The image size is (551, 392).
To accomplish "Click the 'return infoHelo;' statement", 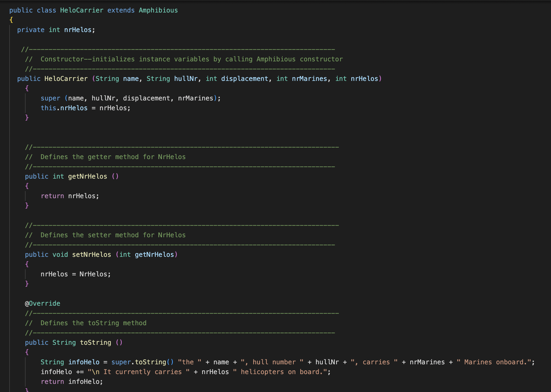I will click(72, 382).
